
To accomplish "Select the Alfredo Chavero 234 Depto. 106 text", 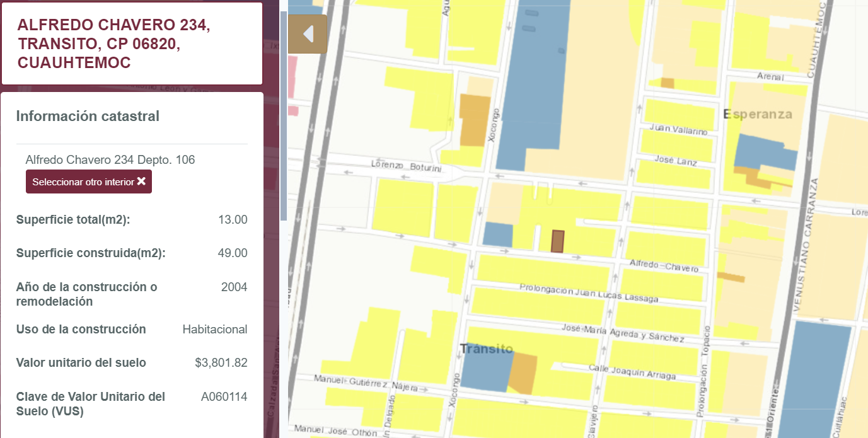I will [x=110, y=159].
